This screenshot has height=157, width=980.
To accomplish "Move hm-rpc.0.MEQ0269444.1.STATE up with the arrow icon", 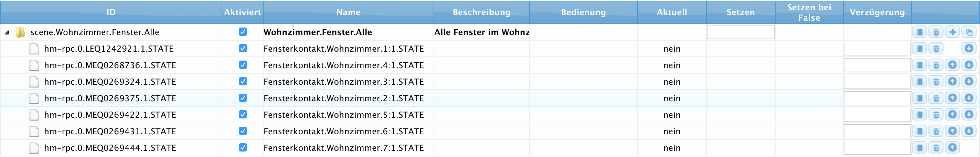I will [952, 148].
